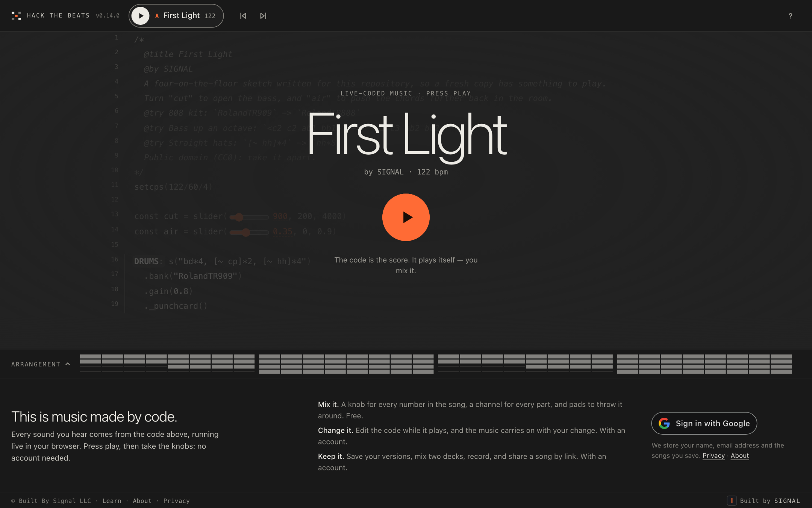This screenshot has width=812, height=508.
Task: Adjust the air slider in code
Action: [249, 232]
